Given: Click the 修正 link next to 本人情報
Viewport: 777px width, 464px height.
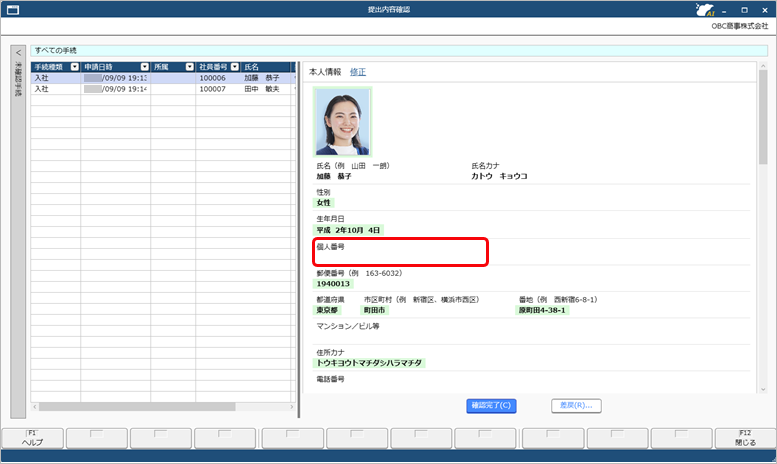Looking at the screenshot, I should [x=357, y=72].
